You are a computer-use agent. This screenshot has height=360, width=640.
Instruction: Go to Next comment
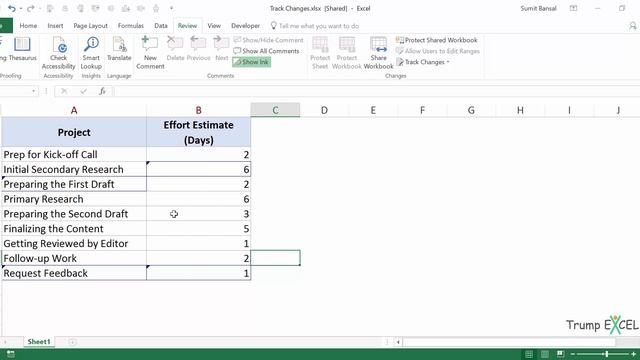tap(222, 49)
